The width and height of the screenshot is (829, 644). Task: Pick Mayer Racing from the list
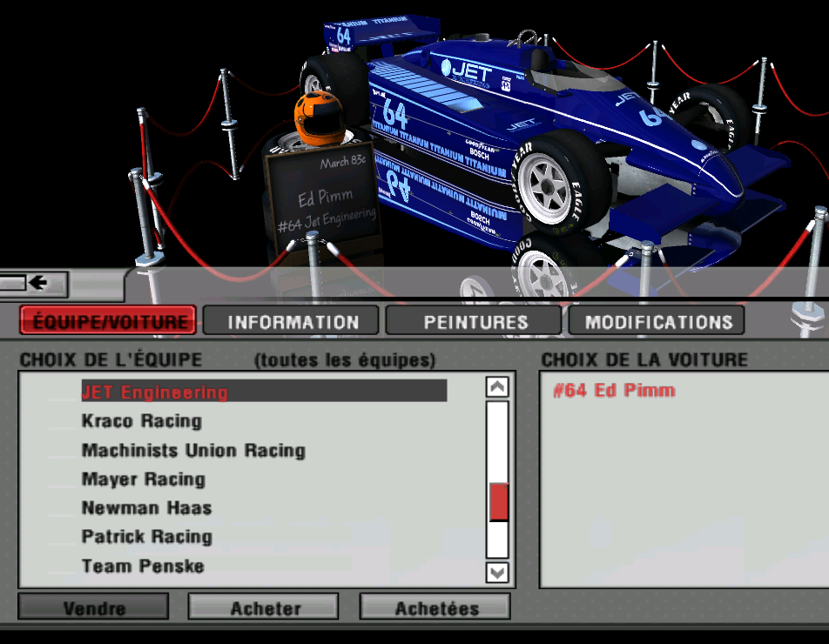pos(144,480)
